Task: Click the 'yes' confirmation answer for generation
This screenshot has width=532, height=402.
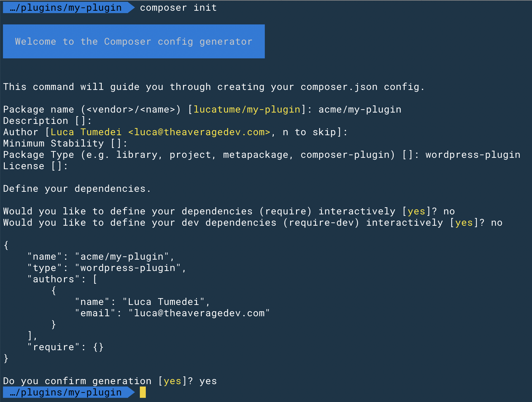Action: pos(208,381)
